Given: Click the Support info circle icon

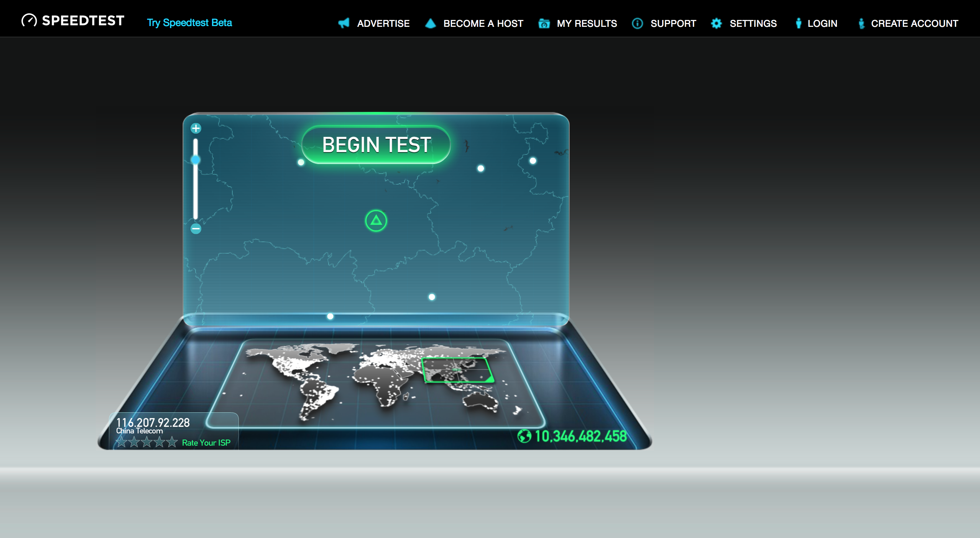Looking at the screenshot, I should click(637, 23).
